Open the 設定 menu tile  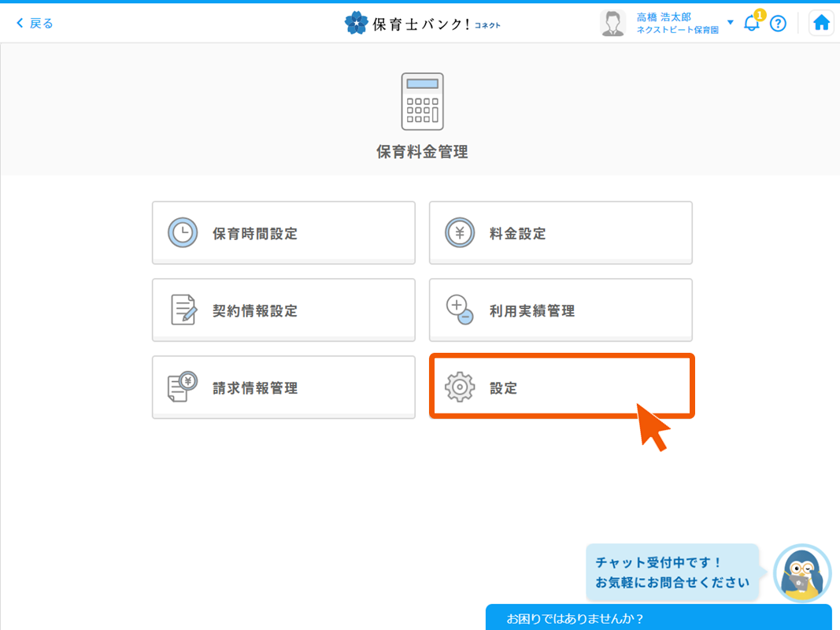[x=561, y=387]
